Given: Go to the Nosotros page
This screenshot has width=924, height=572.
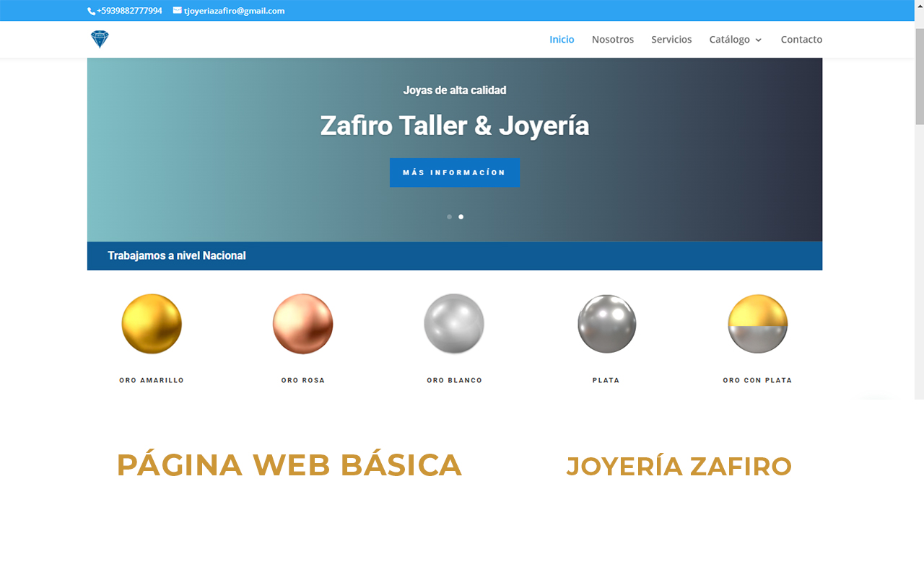Looking at the screenshot, I should (613, 40).
